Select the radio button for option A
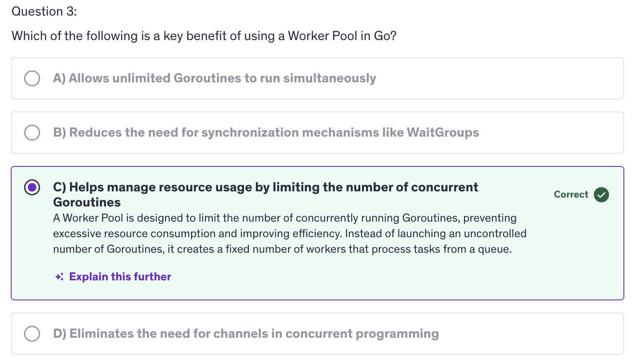Viewport: 635px width, 364px height. (x=32, y=78)
